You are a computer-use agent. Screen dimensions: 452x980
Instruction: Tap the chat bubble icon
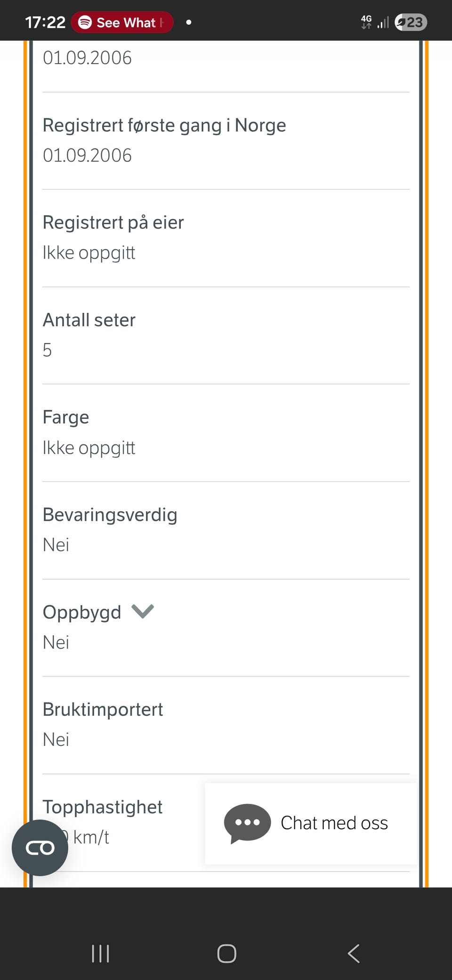pyautogui.click(x=247, y=823)
